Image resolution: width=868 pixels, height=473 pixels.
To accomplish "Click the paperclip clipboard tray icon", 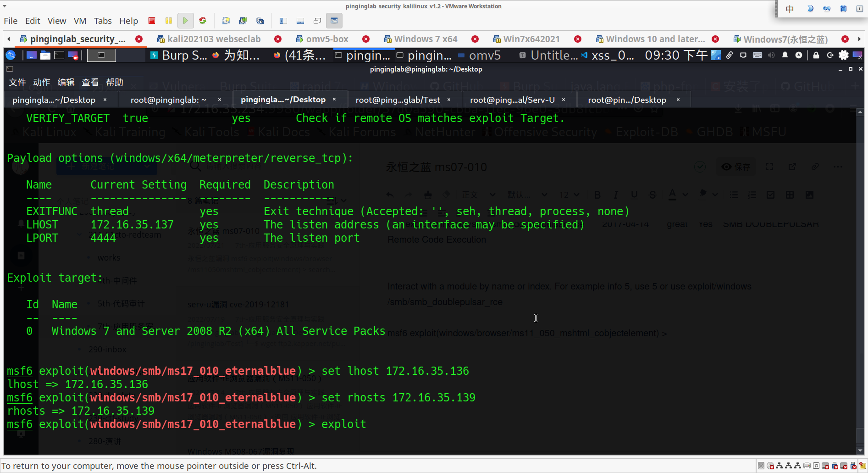I will (x=730, y=56).
